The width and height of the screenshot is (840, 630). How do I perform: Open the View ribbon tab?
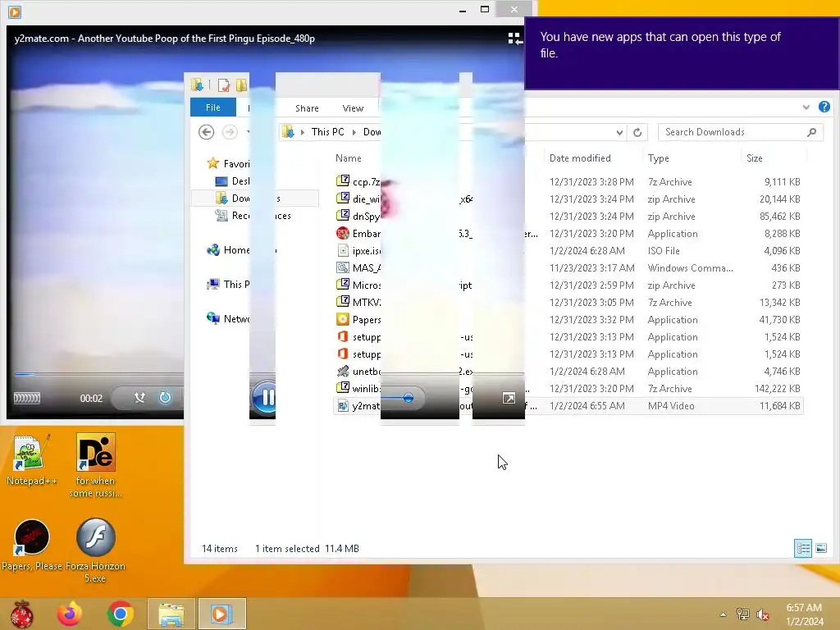coord(353,108)
